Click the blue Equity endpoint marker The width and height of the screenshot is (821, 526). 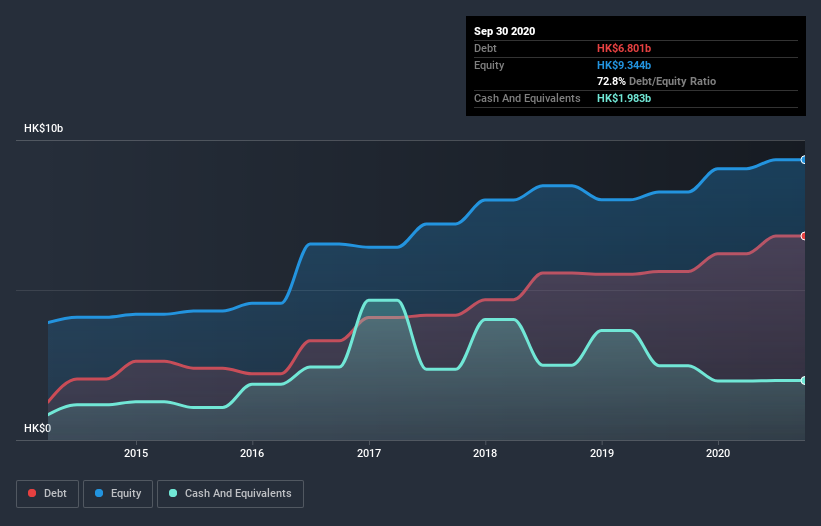pyautogui.click(x=804, y=160)
